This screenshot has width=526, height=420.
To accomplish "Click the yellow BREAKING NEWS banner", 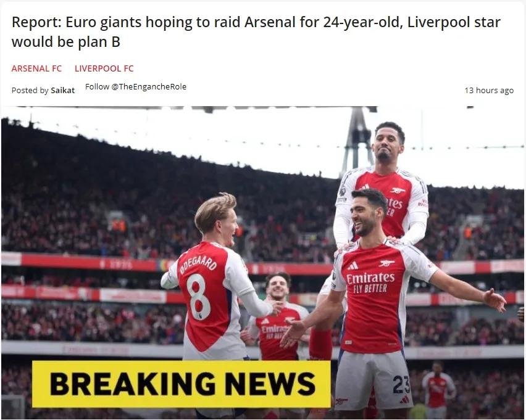I will (181, 384).
